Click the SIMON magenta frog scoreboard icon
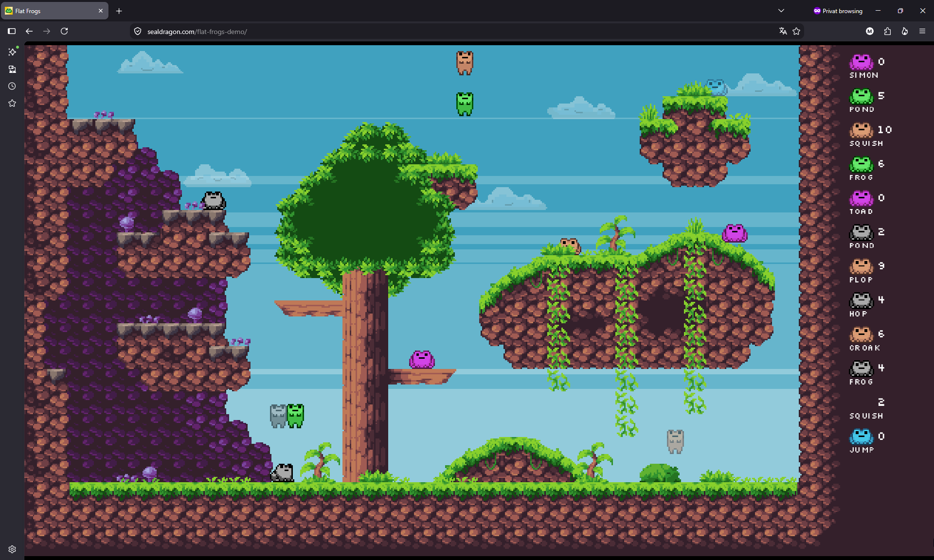The height and width of the screenshot is (560, 934). pyautogui.click(x=861, y=62)
